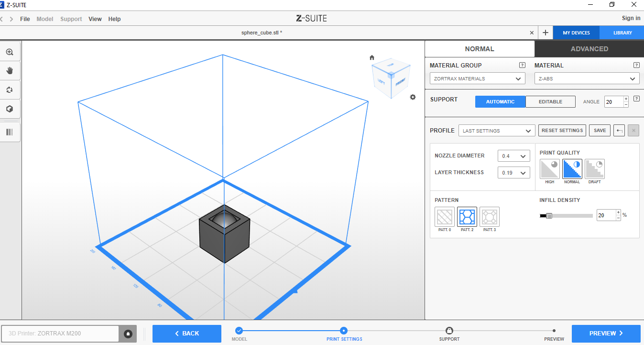
Task: Switch to the Normal tab
Action: coord(480,49)
